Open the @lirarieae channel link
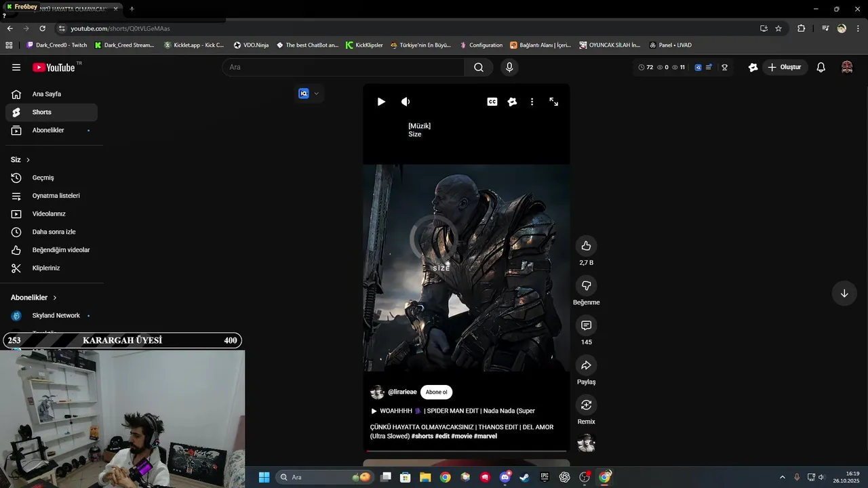Screen dimensions: 868x488 (x=402, y=392)
